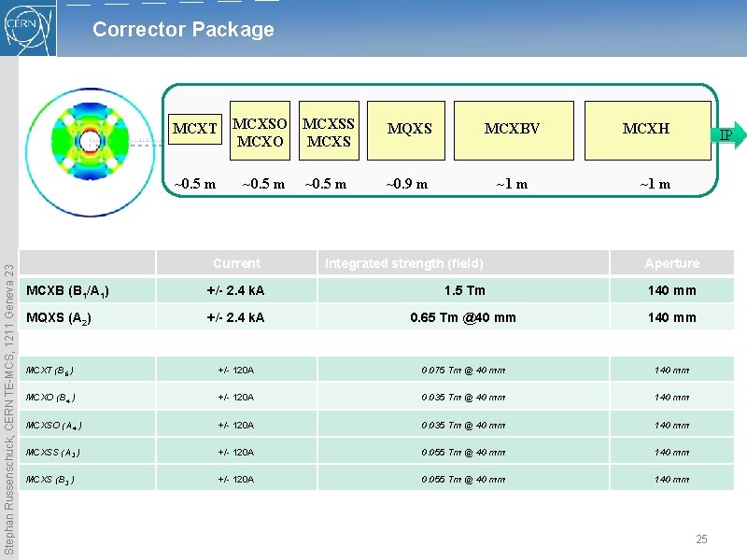Click the '0.075 Tm @ 40 mm' cell
Image resolution: width=747 pixels, height=560 pixels.
point(463,370)
